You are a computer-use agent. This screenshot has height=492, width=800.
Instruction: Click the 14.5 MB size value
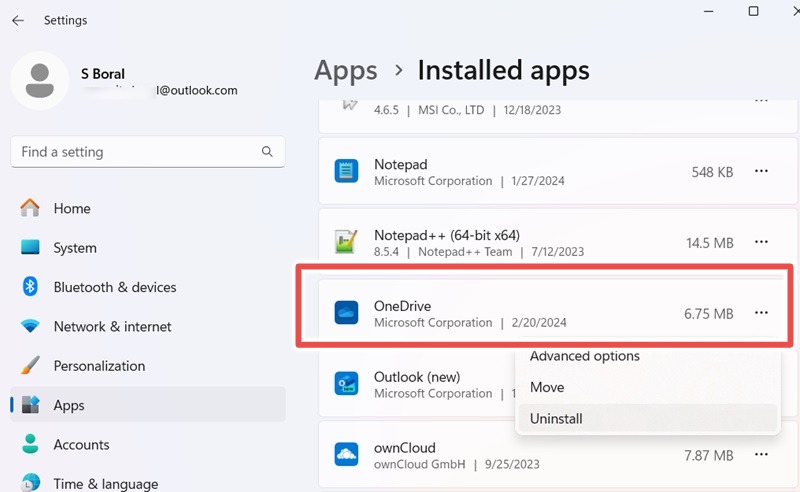[x=710, y=243]
